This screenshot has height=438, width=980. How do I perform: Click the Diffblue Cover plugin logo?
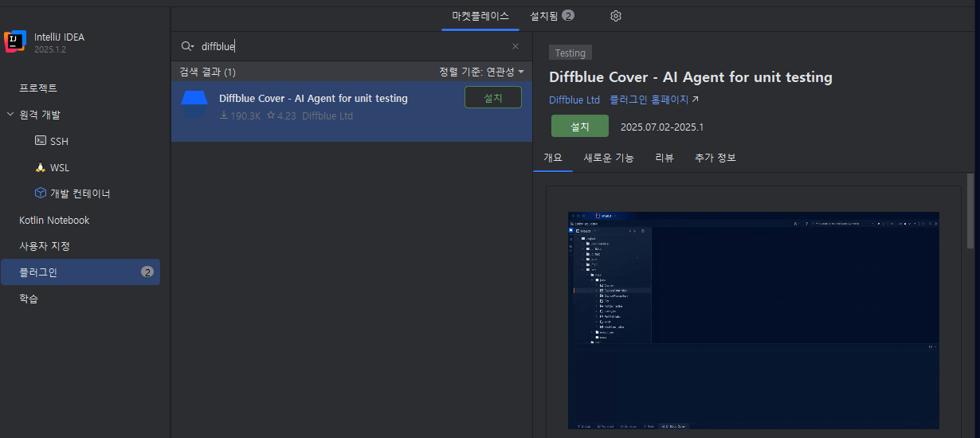tap(194, 104)
